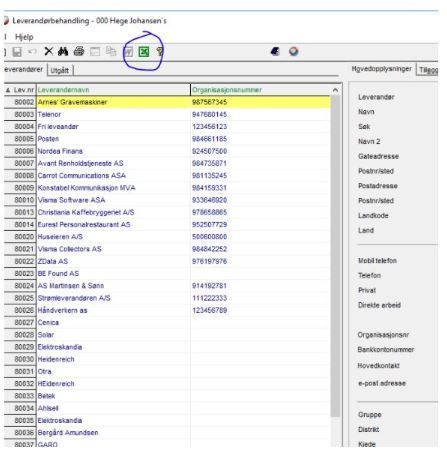The height and width of the screenshot is (450, 447).
Task: Click the save diskette icon
Action: (x=17, y=52)
